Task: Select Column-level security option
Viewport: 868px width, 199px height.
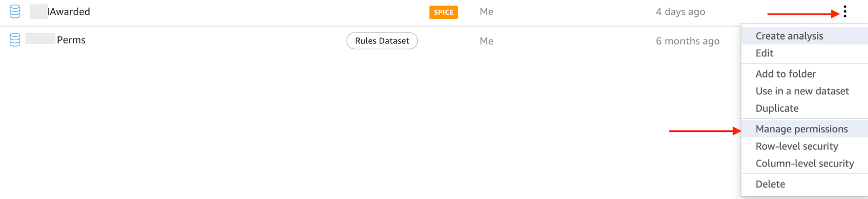Action: pyautogui.click(x=805, y=164)
